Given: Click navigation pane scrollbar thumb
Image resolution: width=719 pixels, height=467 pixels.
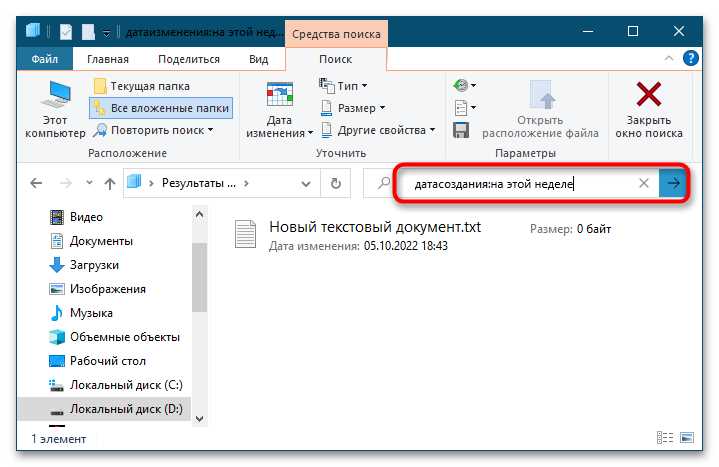Looking at the screenshot, I should click(x=199, y=278).
